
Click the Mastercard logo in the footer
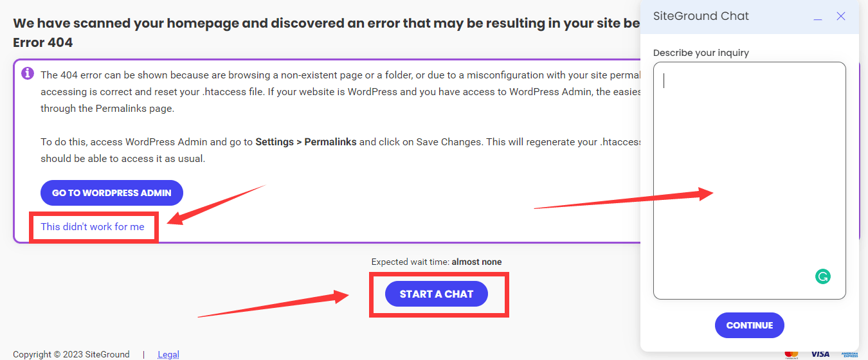tap(791, 354)
